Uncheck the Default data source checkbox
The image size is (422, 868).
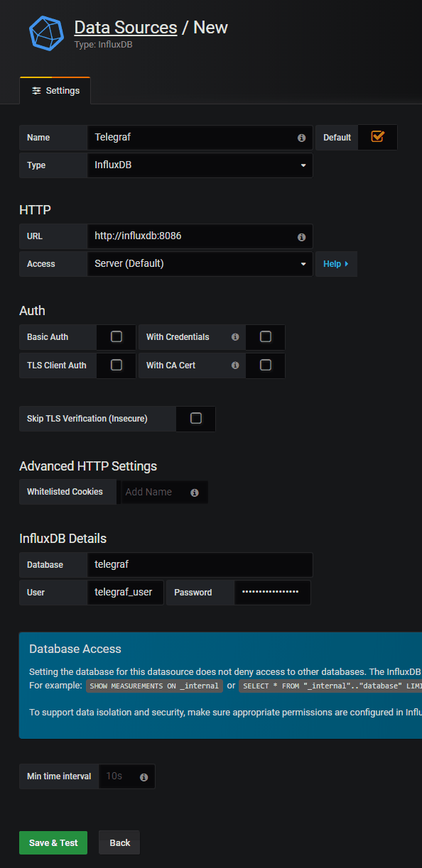click(x=377, y=136)
